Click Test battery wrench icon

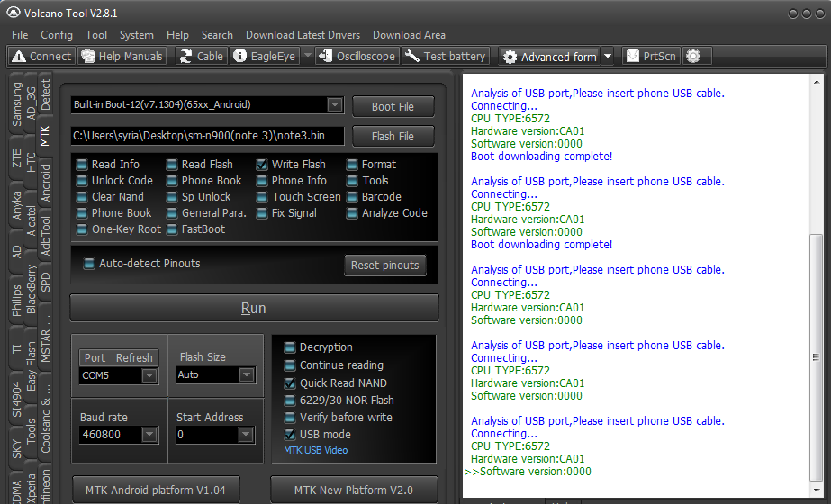coord(411,56)
